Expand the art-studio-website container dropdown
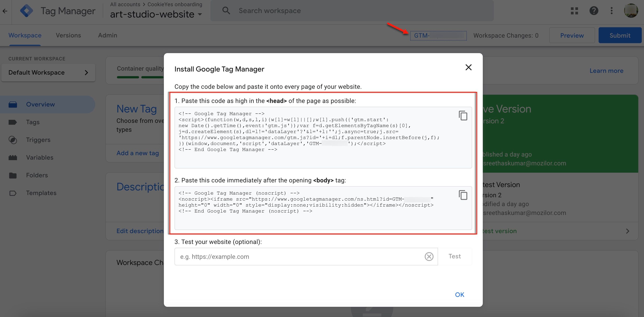 pyautogui.click(x=200, y=14)
